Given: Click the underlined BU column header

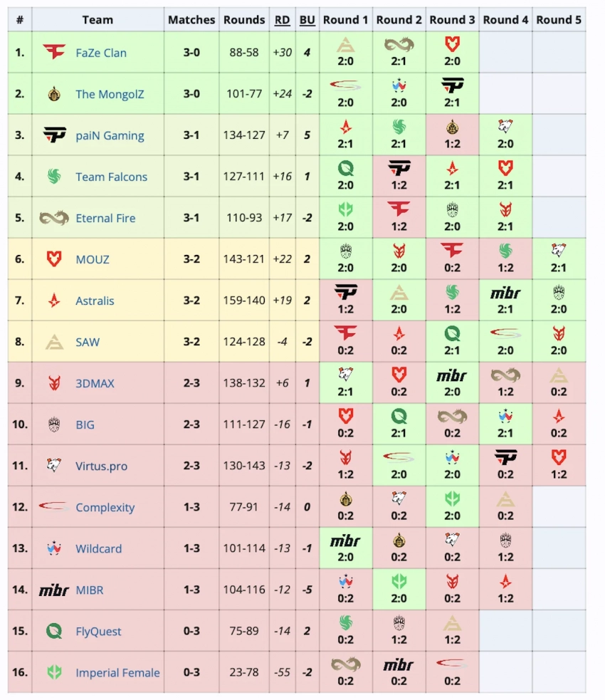Looking at the screenshot, I should pyautogui.click(x=307, y=20).
